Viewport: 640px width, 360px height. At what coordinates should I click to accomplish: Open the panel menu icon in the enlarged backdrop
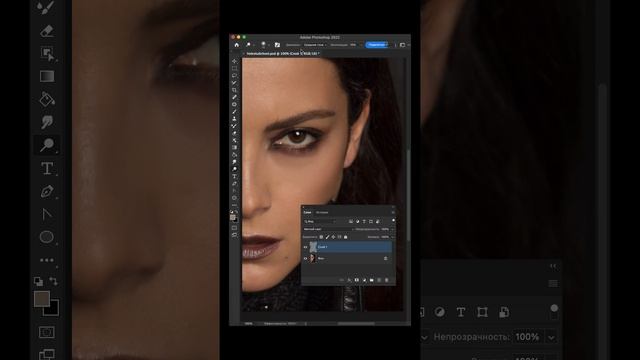[553, 283]
